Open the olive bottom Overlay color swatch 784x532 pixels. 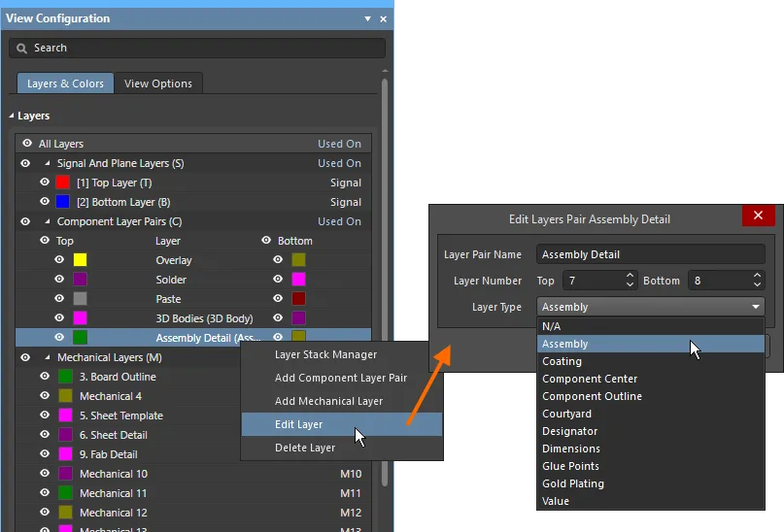(298, 260)
